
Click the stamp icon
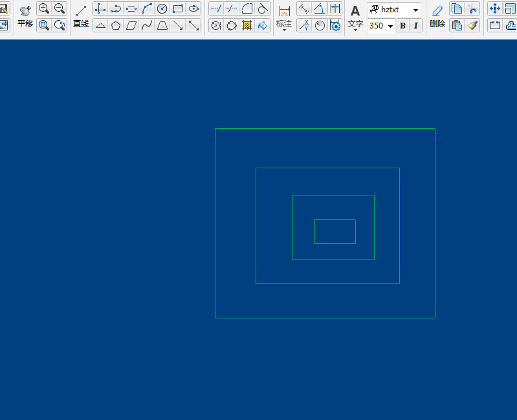[x=510, y=25]
